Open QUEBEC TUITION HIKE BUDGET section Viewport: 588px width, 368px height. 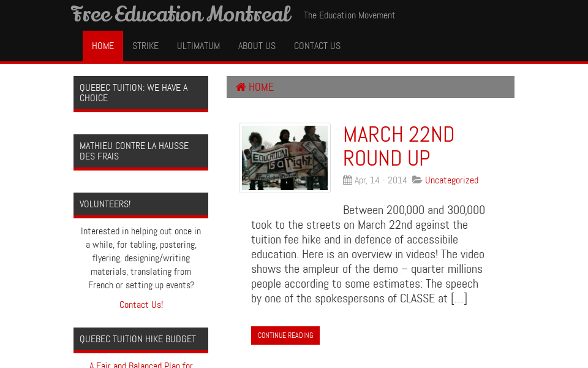(x=138, y=339)
